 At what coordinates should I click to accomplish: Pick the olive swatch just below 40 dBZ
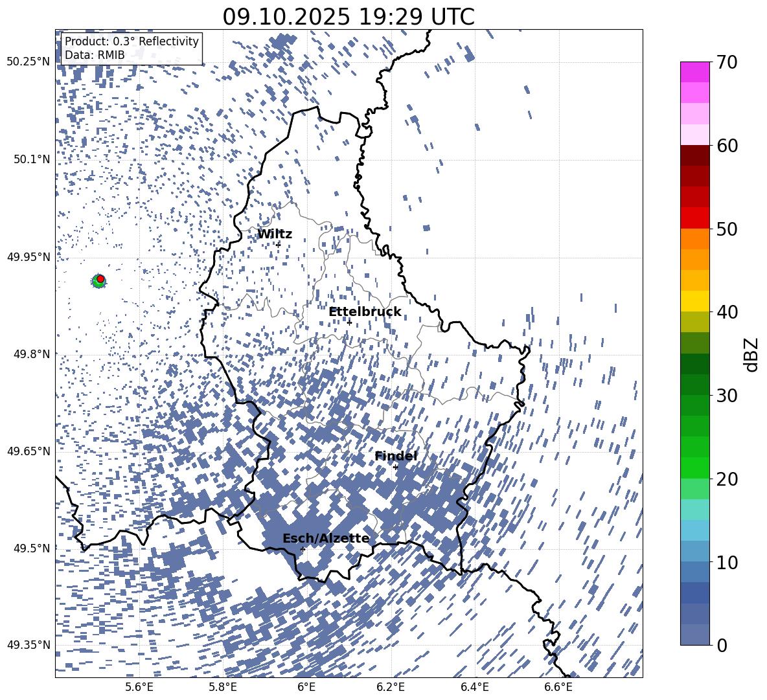point(694,322)
